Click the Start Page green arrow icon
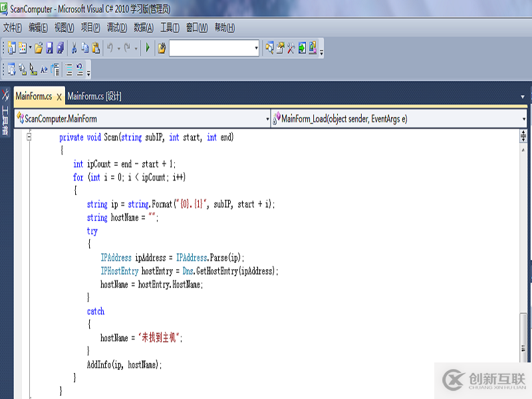This screenshot has width=532, height=399. click(302, 48)
